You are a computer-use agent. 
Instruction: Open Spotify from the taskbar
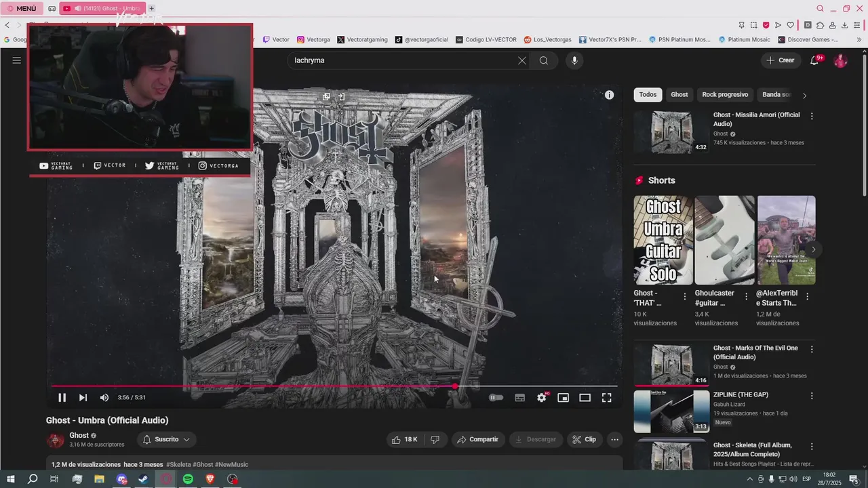pyautogui.click(x=188, y=479)
